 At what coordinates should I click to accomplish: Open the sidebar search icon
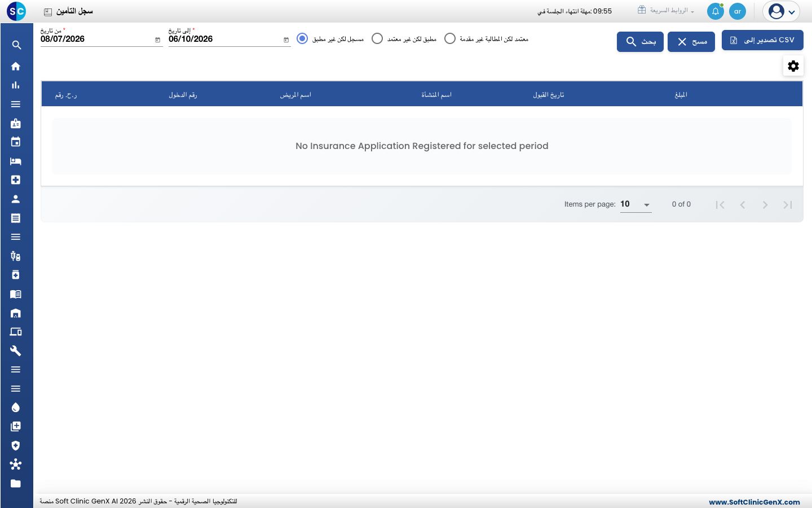(x=16, y=45)
